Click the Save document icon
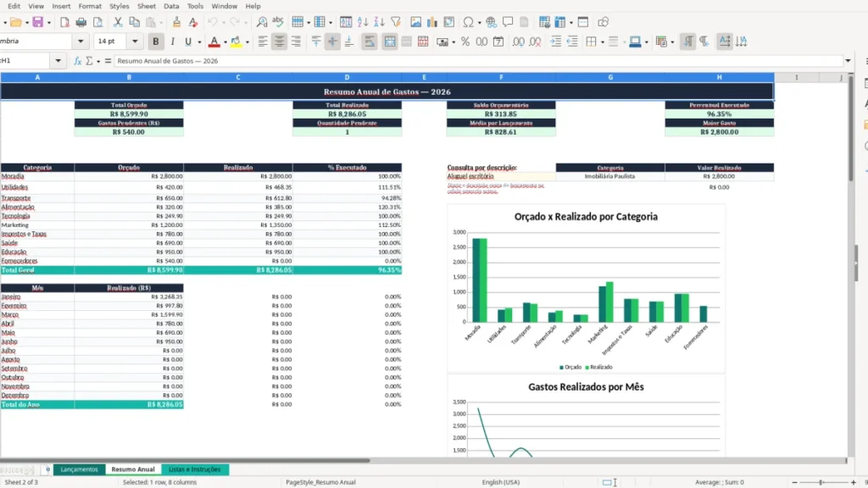 pos(37,22)
